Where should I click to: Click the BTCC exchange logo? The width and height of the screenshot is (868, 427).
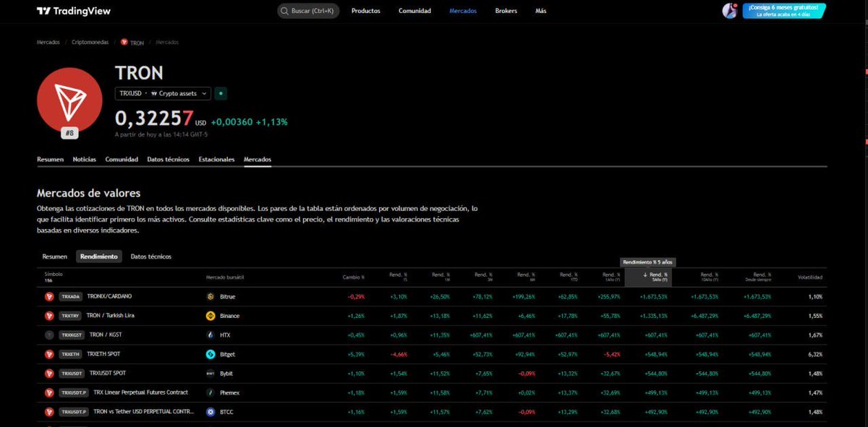click(210, 412)
